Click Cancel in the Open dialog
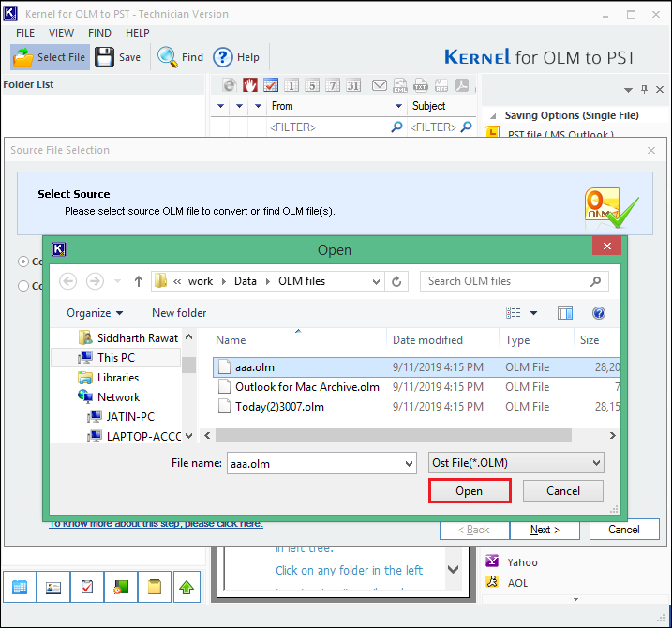 point(563,491)
